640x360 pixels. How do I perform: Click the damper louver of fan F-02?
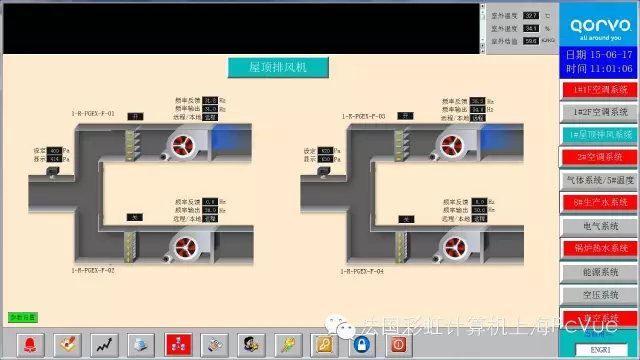point(130,247)
